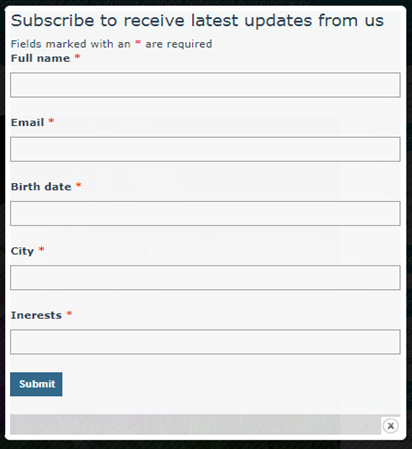
Task: Click the Inerests label text
Action: 36,315
